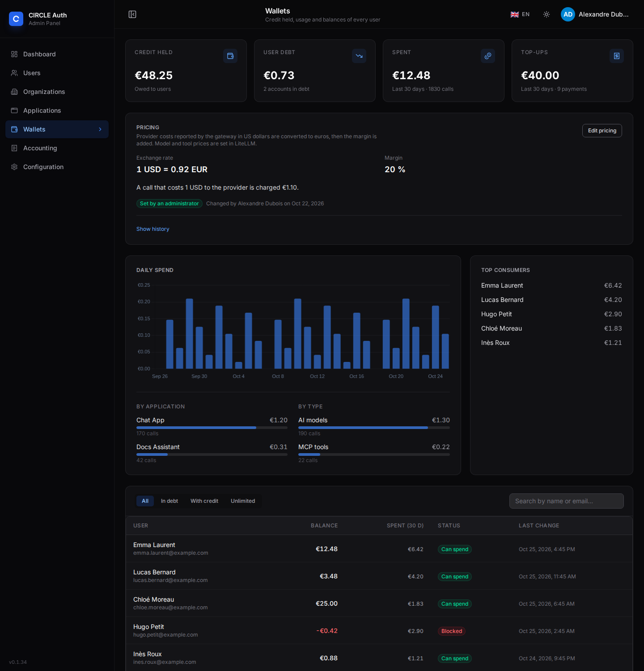Click the UK flag language icon
644x671 pixels.
pos(515,14)
